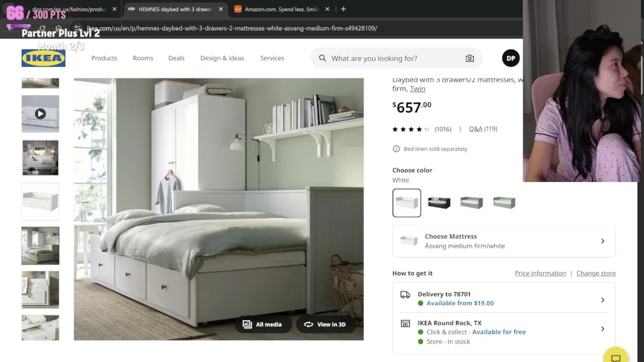Screen dimensions: 644x362
Task: Select the black daybed color
Action: pos(439,203)
